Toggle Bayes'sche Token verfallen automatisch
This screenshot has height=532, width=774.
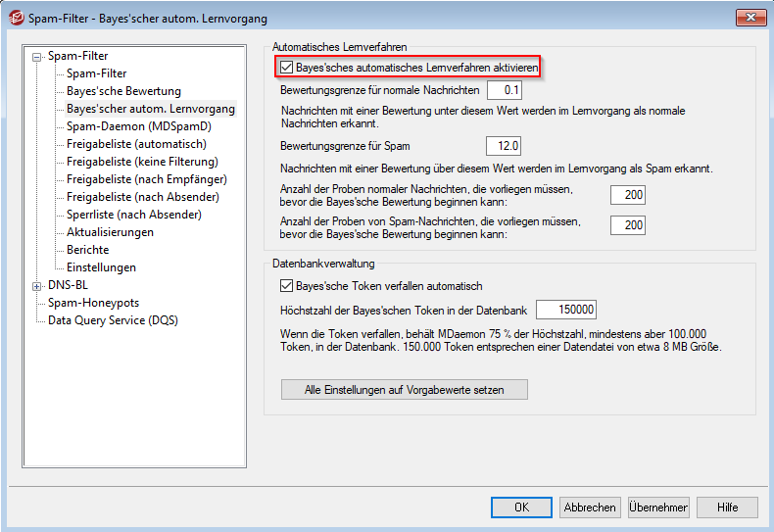pos(287,286)
